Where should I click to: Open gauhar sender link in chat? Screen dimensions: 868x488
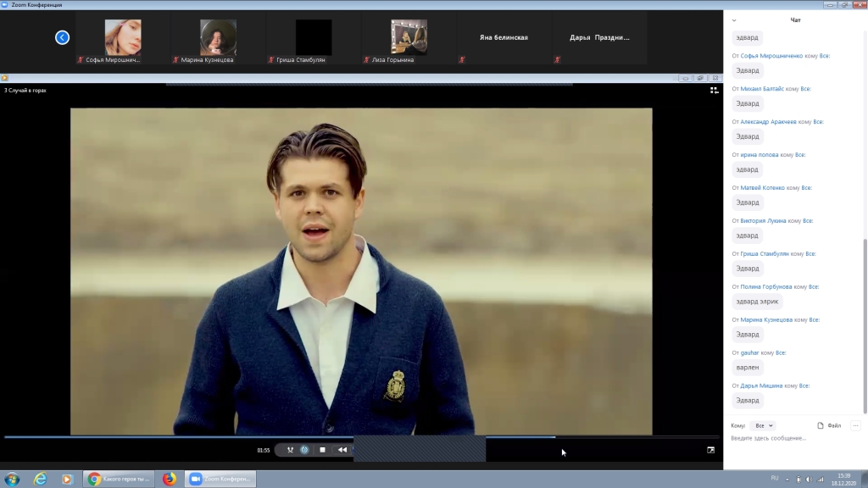[x=749, y=353]
